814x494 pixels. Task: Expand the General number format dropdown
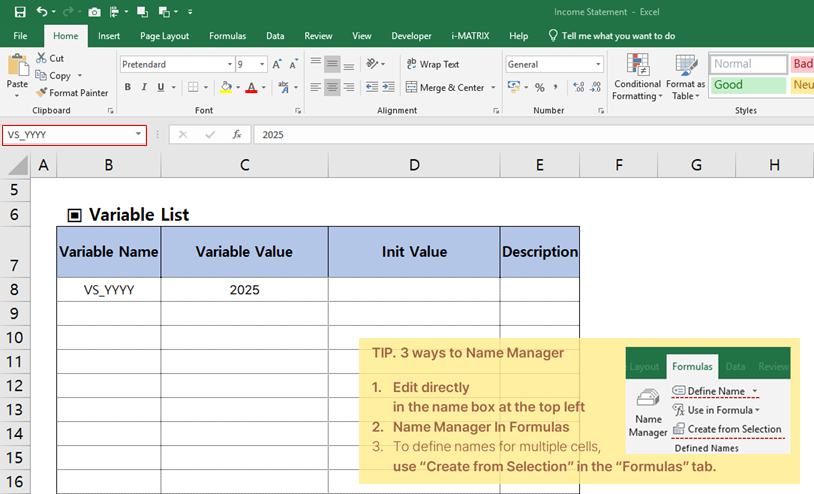pos(598,64)
